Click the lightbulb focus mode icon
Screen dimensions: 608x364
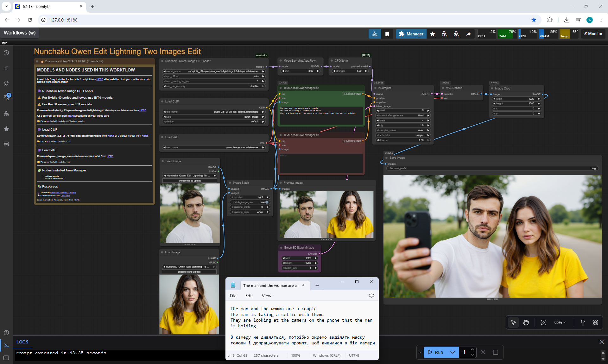coord(583,322)
